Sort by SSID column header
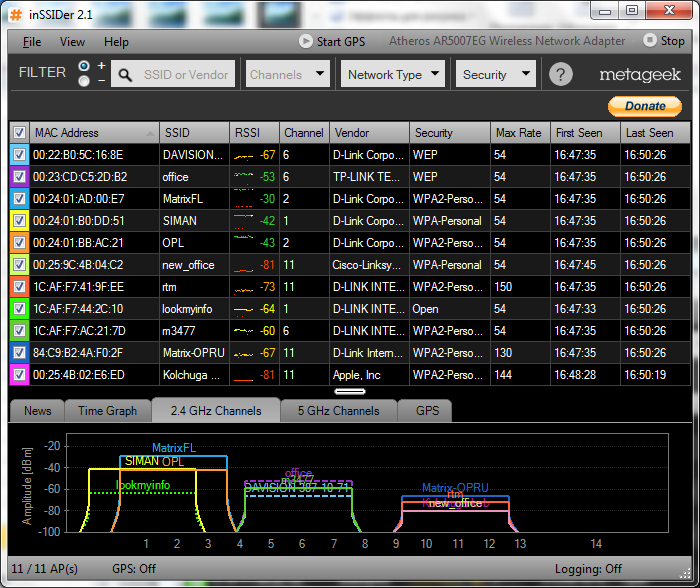Viewport: 700px width, 588px height. [x=194, y=133]
